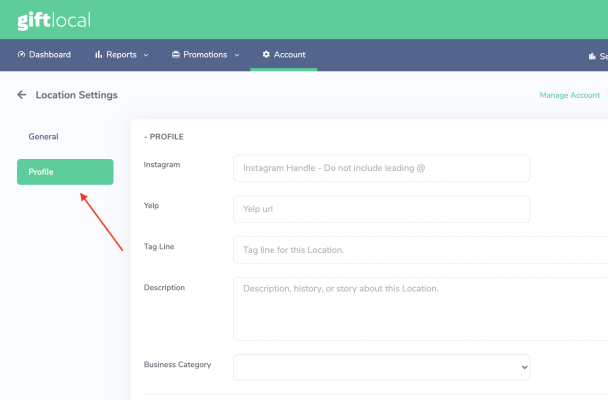The width and height of the screenshot is (608, 400).
Task: Click into the Instagram handle field
Action: coord(382,168)
